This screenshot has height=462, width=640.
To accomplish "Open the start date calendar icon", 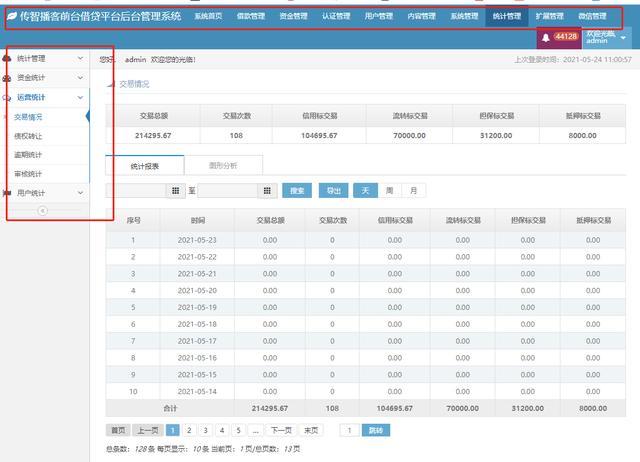I will click(176, 191).
